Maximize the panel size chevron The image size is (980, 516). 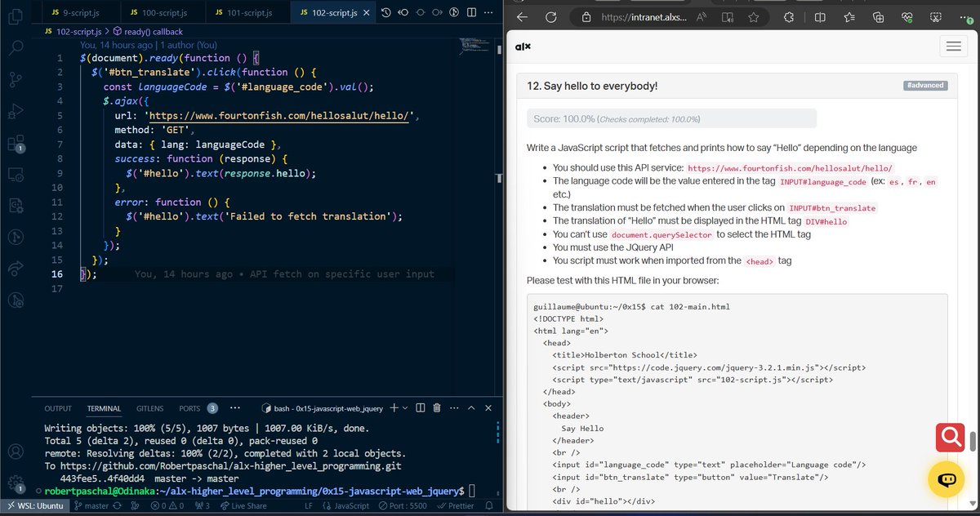[472, 407]
